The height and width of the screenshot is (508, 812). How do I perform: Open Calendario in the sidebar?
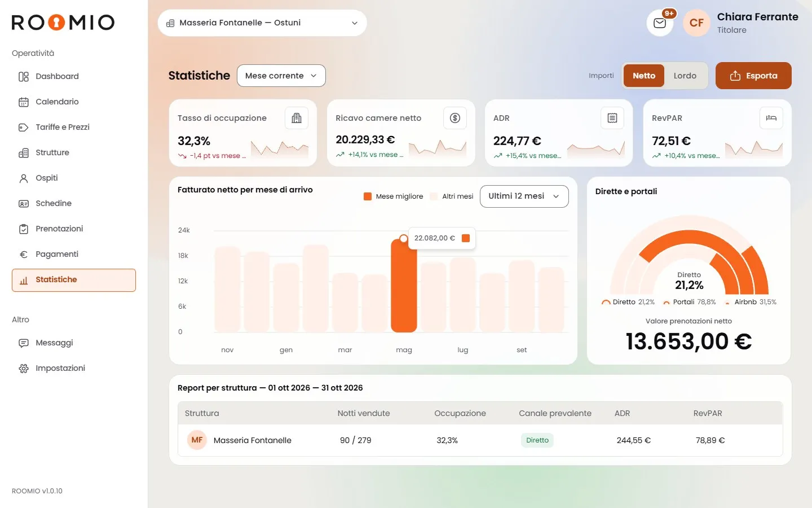74,102
